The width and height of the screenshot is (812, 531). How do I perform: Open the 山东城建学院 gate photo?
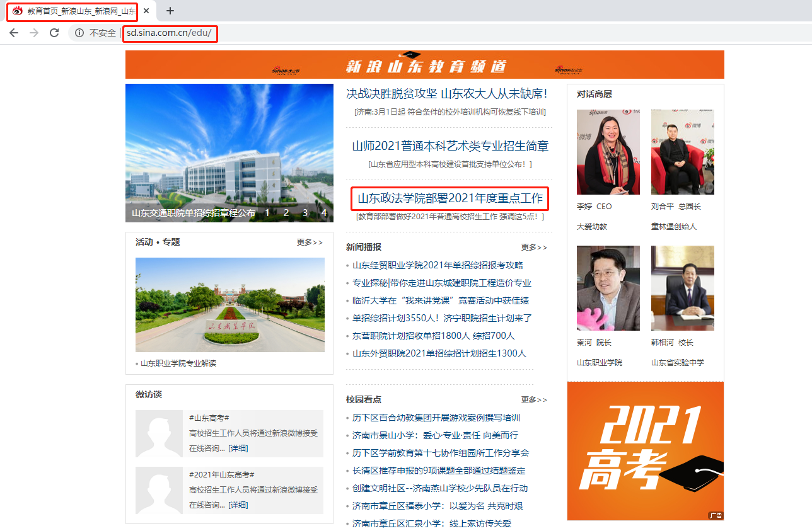pos(230,305)
